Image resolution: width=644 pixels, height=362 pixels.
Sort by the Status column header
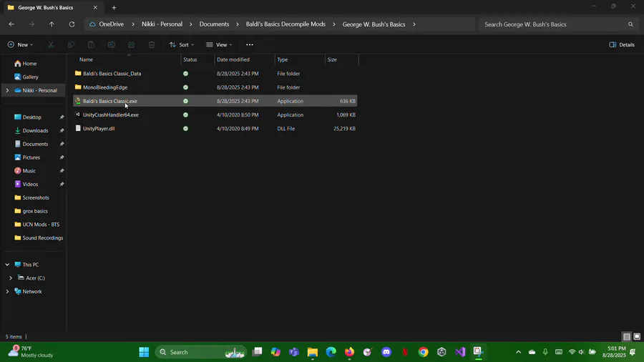[197, 59]
